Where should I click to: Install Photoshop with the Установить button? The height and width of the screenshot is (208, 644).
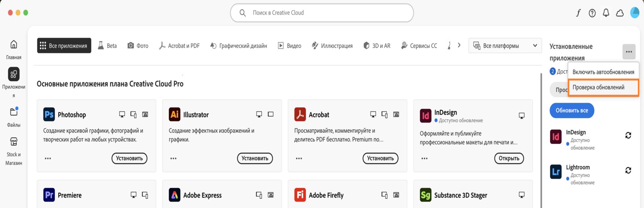tap(129, 158)
